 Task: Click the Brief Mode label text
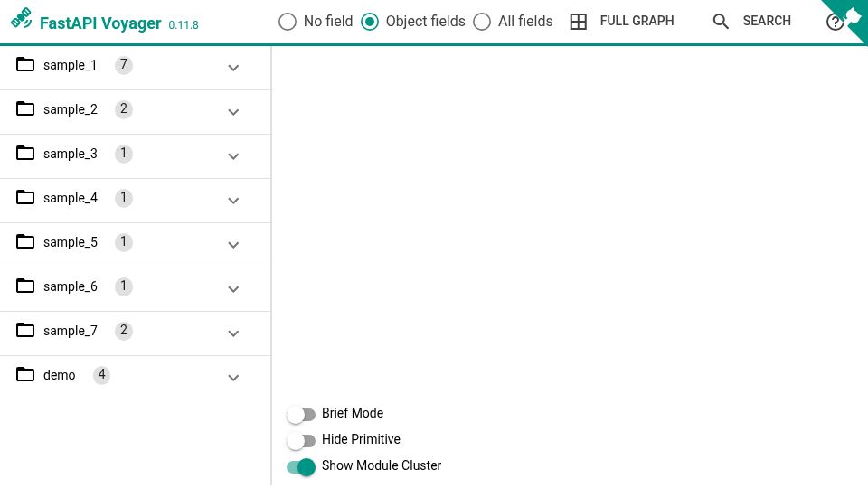352,413
